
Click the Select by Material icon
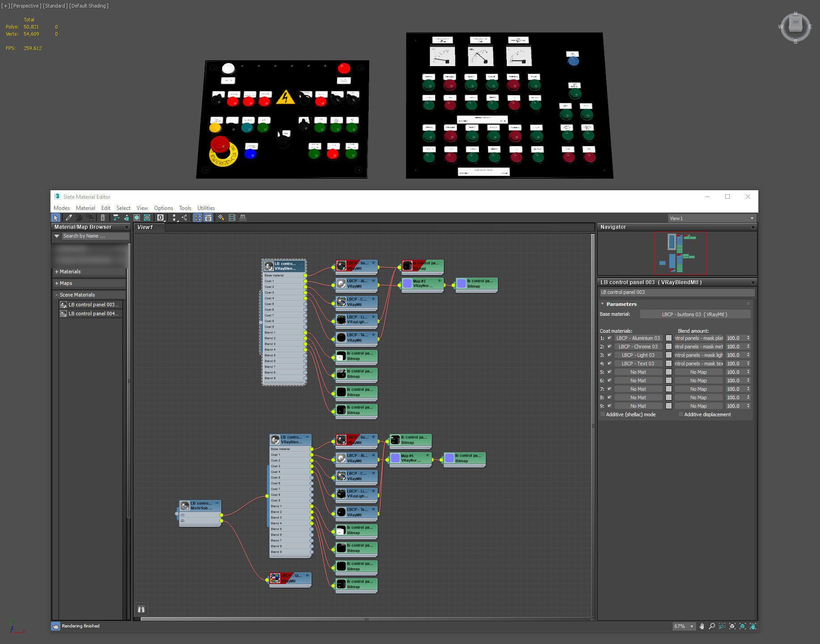221,217
